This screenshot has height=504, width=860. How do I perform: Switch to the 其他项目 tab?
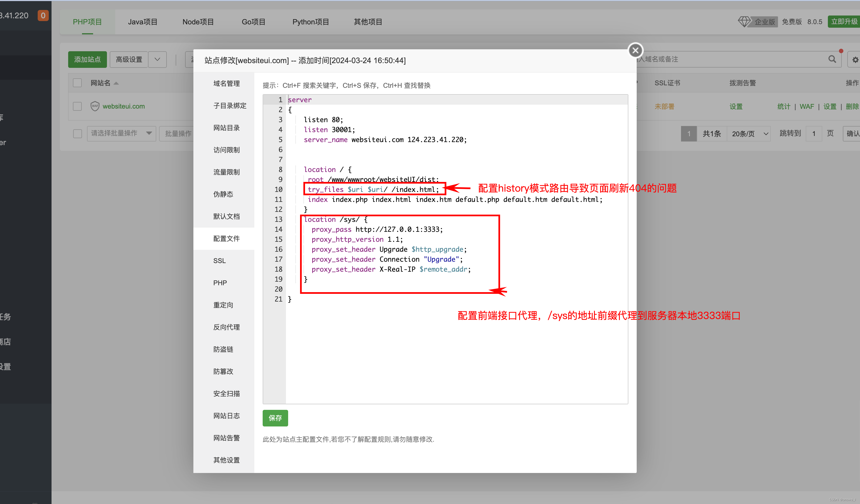coord(368,22)
